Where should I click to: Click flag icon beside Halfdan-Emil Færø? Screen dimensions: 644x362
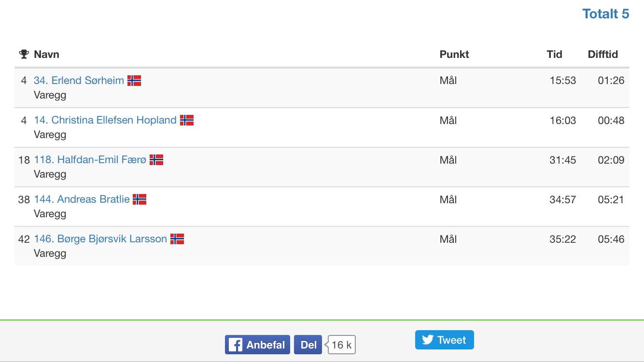click(x=156, y=160)
